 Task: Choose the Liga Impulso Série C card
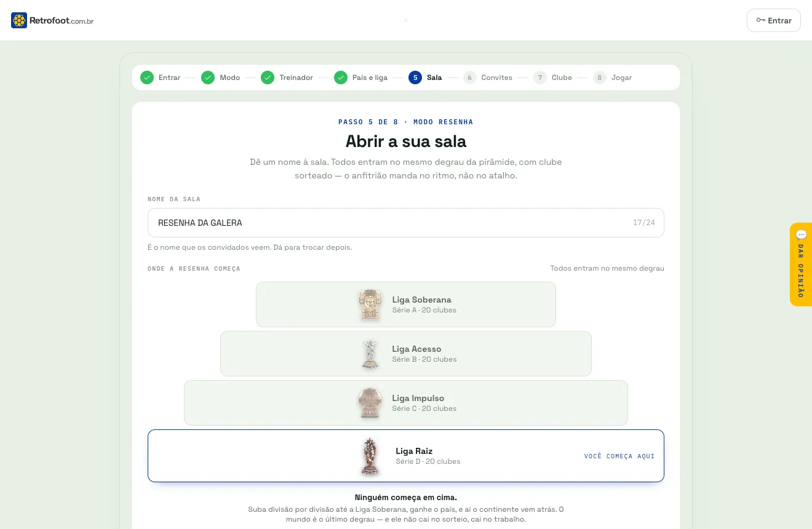(x=406, y=403)
